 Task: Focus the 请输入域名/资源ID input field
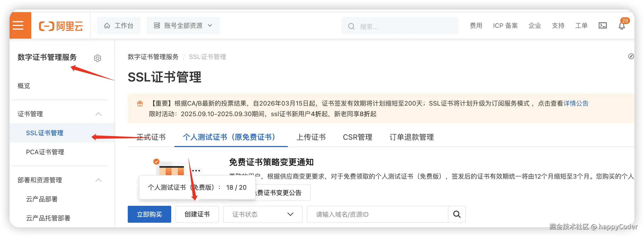pos(377,214)
